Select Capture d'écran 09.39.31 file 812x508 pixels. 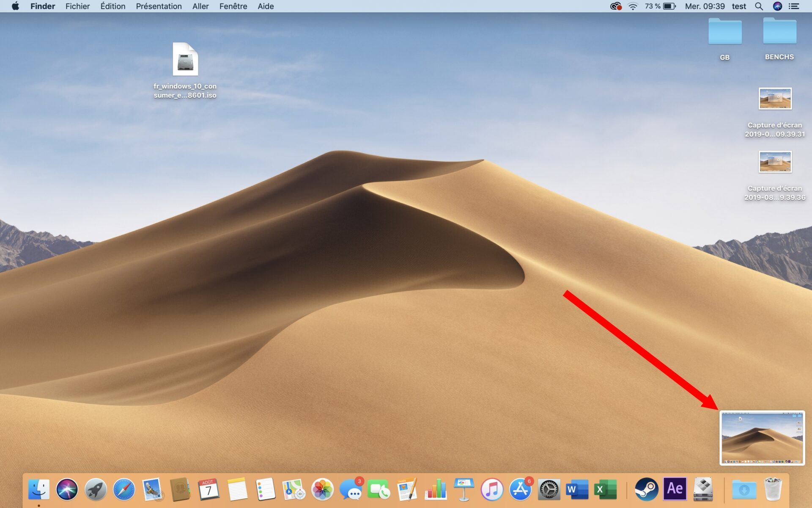pyautogui.click(x=775, y=99)
